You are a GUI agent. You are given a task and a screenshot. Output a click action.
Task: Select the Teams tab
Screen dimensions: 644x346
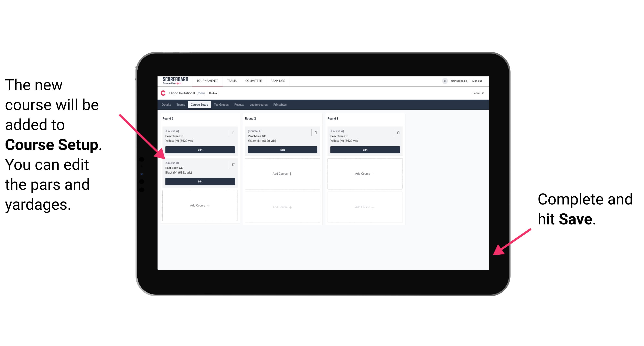(180, 105)
